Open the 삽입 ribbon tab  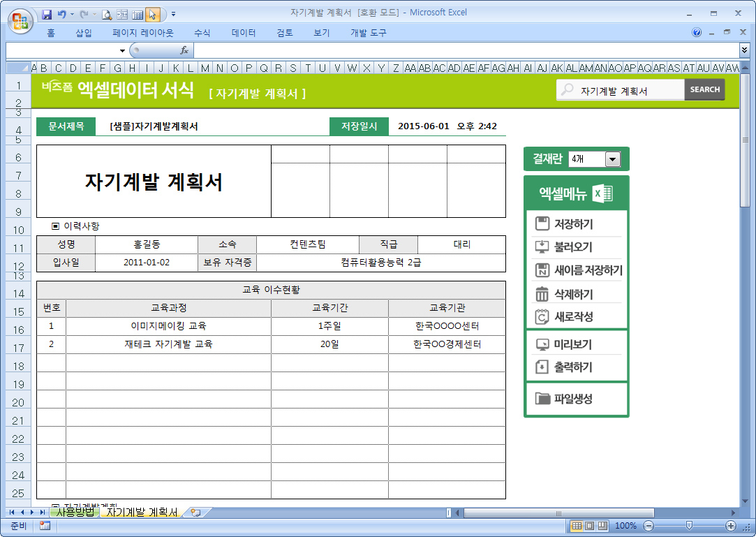coord(84,33)
